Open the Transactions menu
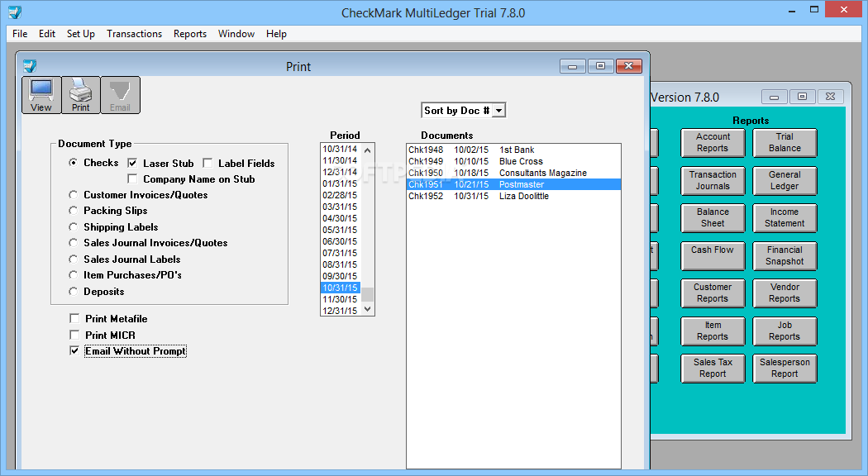This screenshot has height=476, width=868. click(135, 34)
